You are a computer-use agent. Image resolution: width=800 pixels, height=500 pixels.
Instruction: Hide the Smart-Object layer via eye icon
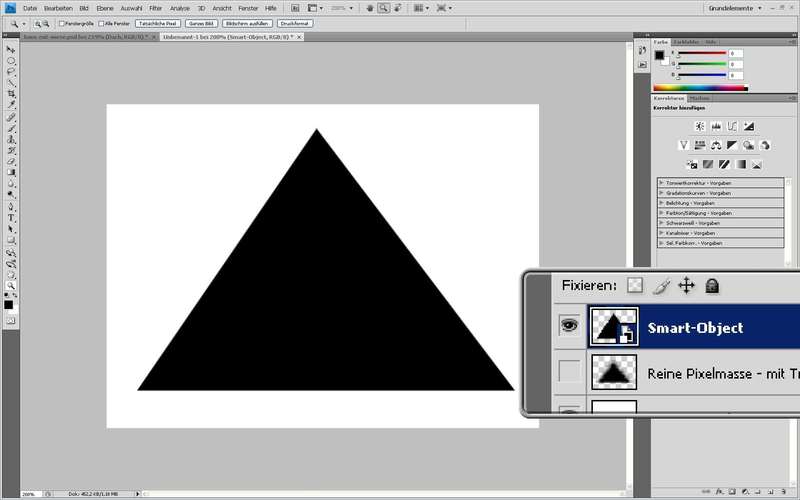(x=569, y=325)
